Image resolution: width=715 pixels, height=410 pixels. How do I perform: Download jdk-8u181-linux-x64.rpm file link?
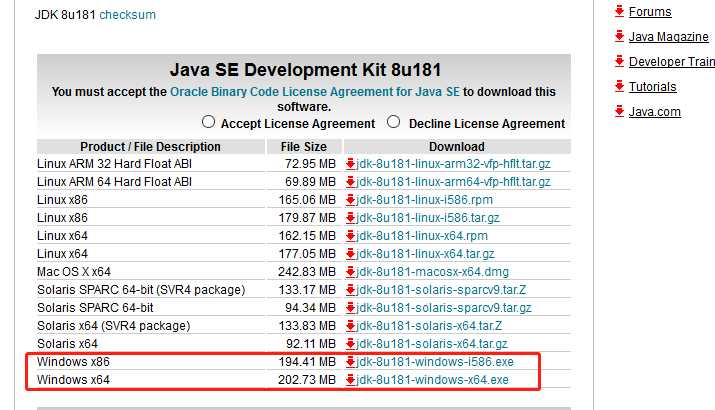tap(422, 236)
